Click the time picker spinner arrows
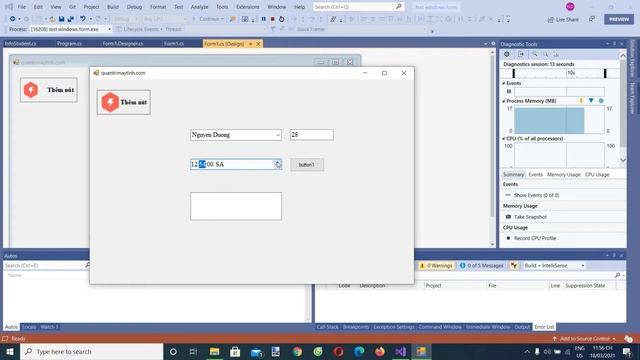The height and width of the screenshot is (360, 640). click(278, 164)
